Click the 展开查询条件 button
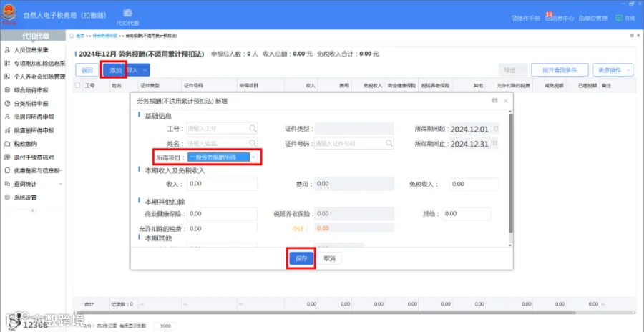Viewport: 644px width, 332px height. point(560,70)
